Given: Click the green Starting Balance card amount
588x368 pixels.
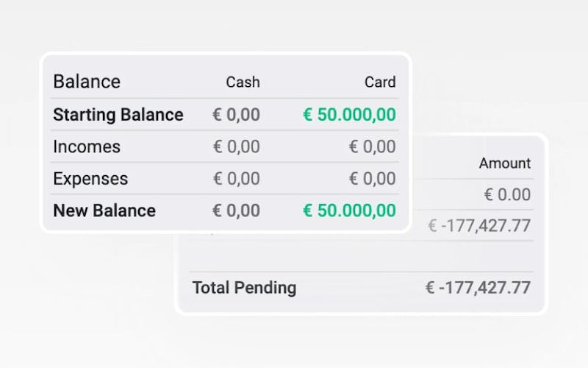Looking at the screenshot, I should pyautogui.click(x=349, y=115).
